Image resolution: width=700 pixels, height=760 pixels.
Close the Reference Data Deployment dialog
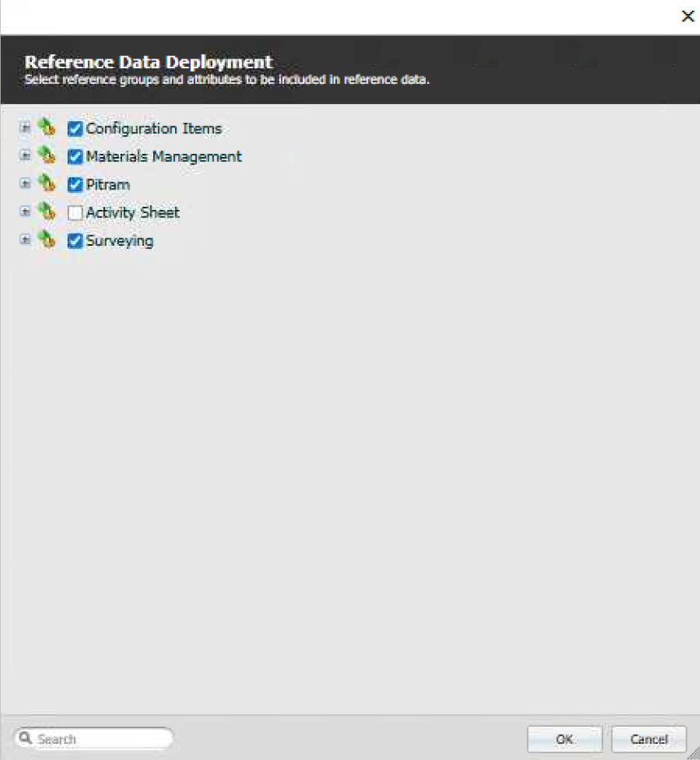687,16
